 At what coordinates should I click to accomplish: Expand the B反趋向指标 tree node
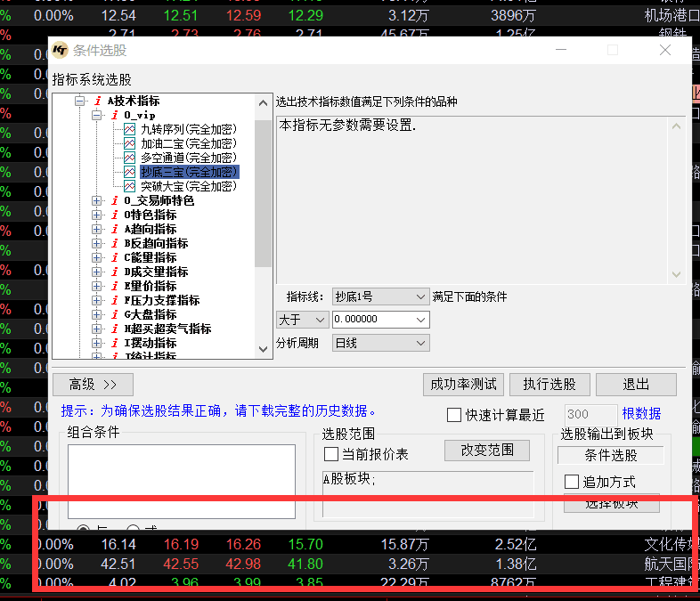(96, 244)
